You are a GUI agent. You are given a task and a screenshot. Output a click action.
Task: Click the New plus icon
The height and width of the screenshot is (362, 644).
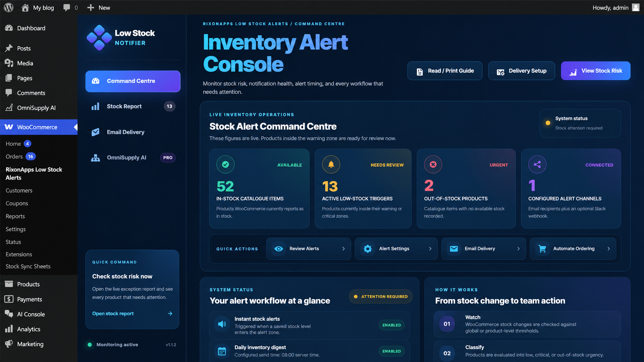pos(91,7)
